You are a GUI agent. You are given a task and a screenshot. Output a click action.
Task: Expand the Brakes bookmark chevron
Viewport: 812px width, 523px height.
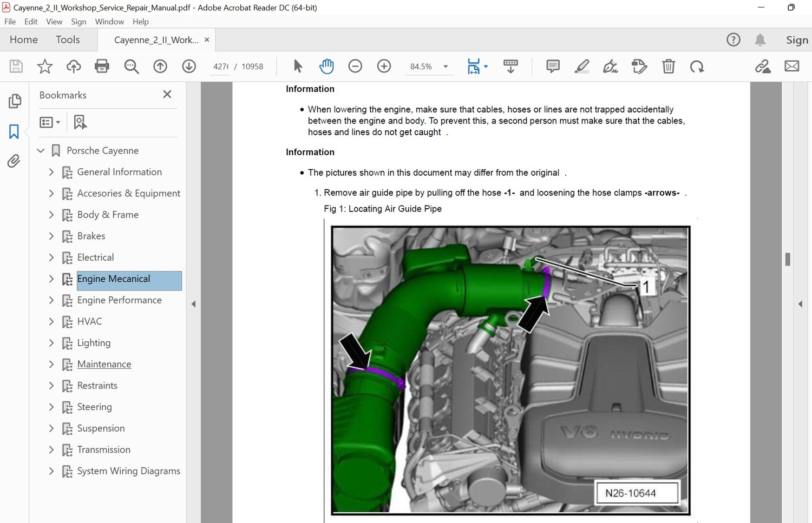click(51, 236)
